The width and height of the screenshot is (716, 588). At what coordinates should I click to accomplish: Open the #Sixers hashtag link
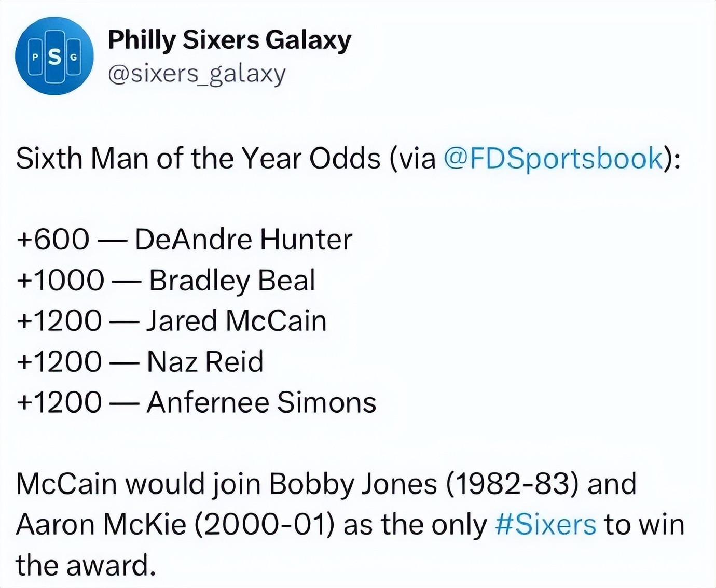[x=545, y=524]
